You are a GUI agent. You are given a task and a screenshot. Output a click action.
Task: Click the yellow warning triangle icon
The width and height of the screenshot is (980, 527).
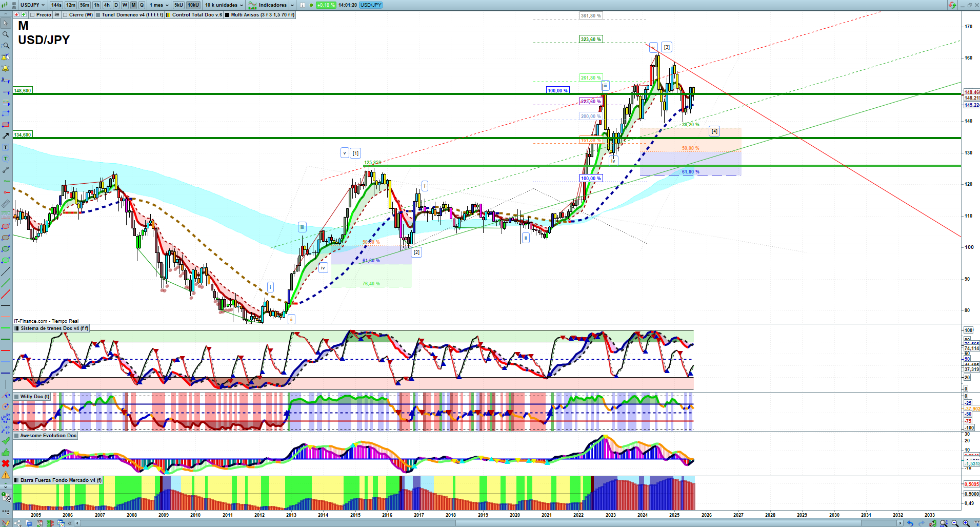coord(6,475)
